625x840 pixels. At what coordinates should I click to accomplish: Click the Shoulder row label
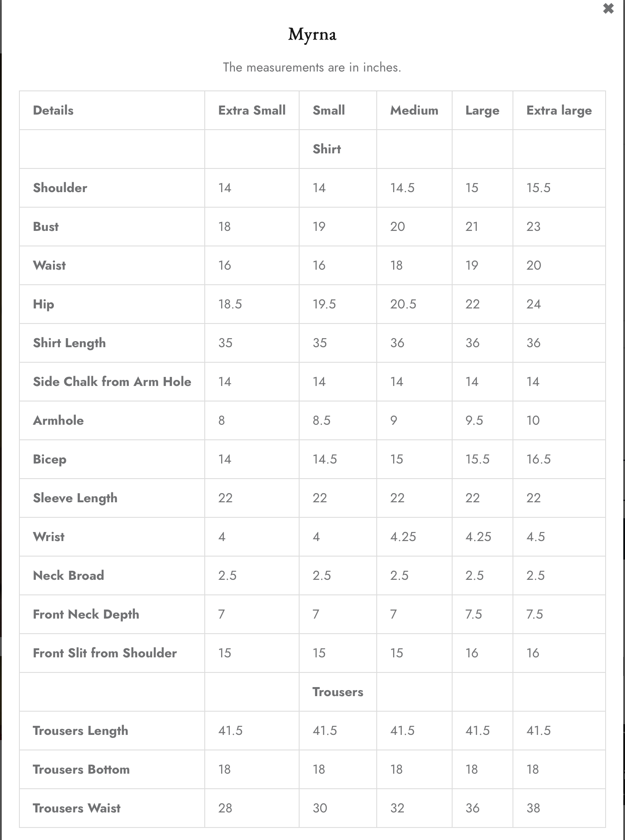click(x=60, y=188)
